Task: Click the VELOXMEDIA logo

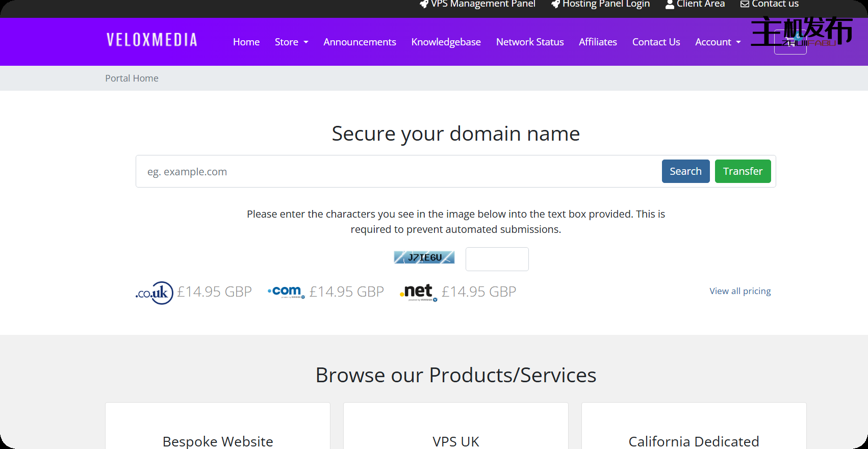Action: click(x=151, y=40)
